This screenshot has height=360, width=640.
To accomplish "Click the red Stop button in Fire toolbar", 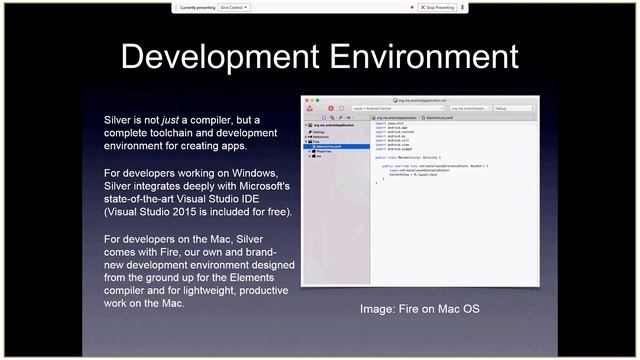I will pos(331,108).
